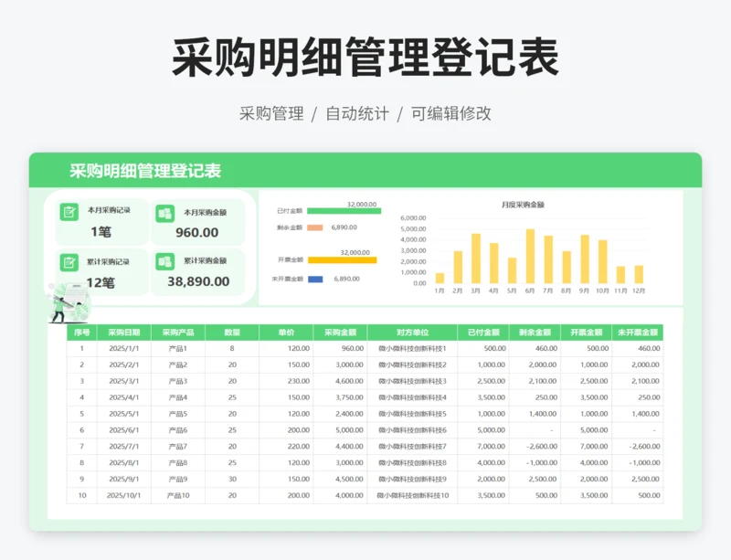Click the 产品10 cell
The image size is (731, 560).
point(178,496)
